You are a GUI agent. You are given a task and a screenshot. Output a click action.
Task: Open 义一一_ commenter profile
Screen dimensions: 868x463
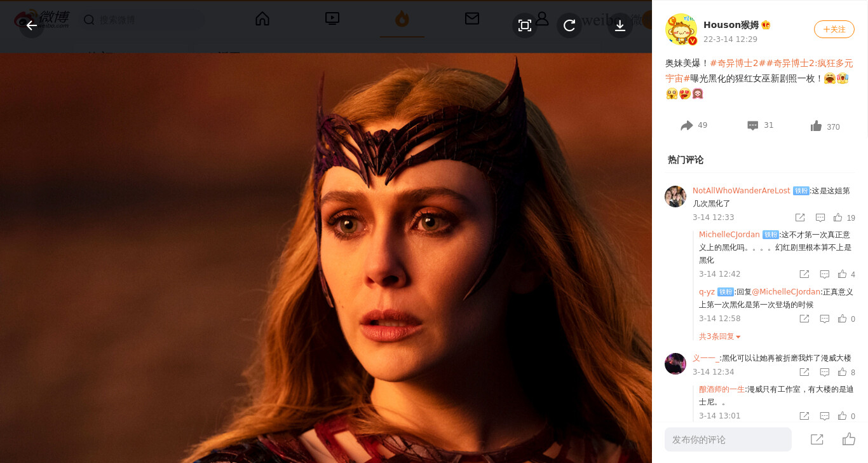point(705,358)
